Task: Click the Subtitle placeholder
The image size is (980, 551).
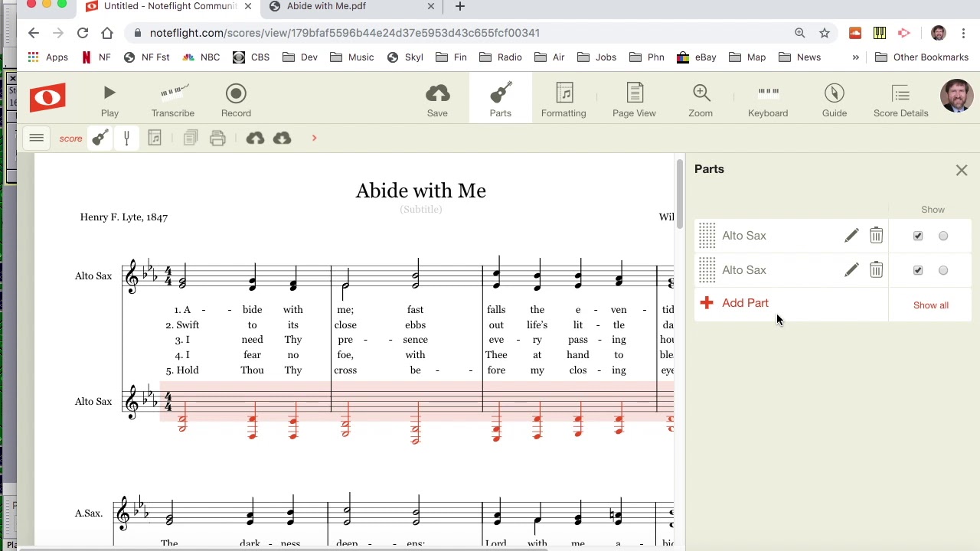Action: click(x=420, y=210)
